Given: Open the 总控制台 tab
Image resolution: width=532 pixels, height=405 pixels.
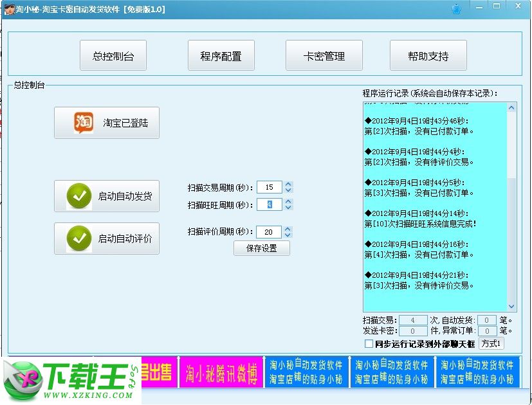Looking at the screenshot, I should pos(113,55).
